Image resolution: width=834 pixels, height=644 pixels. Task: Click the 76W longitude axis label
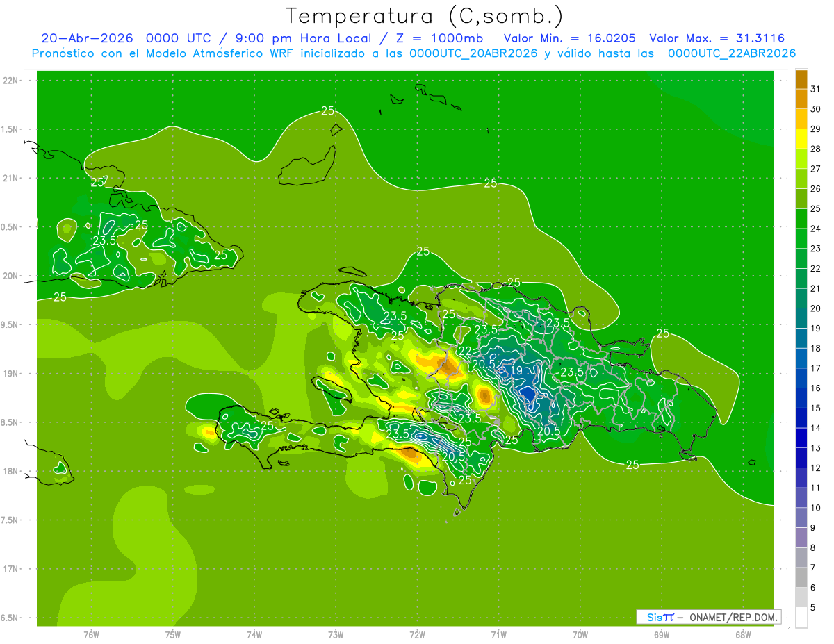point(91,634)
